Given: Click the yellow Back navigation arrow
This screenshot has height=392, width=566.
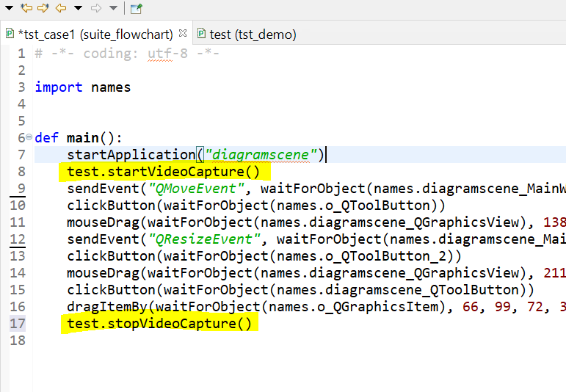Looking at the screenshot, I should pos(61,8).
